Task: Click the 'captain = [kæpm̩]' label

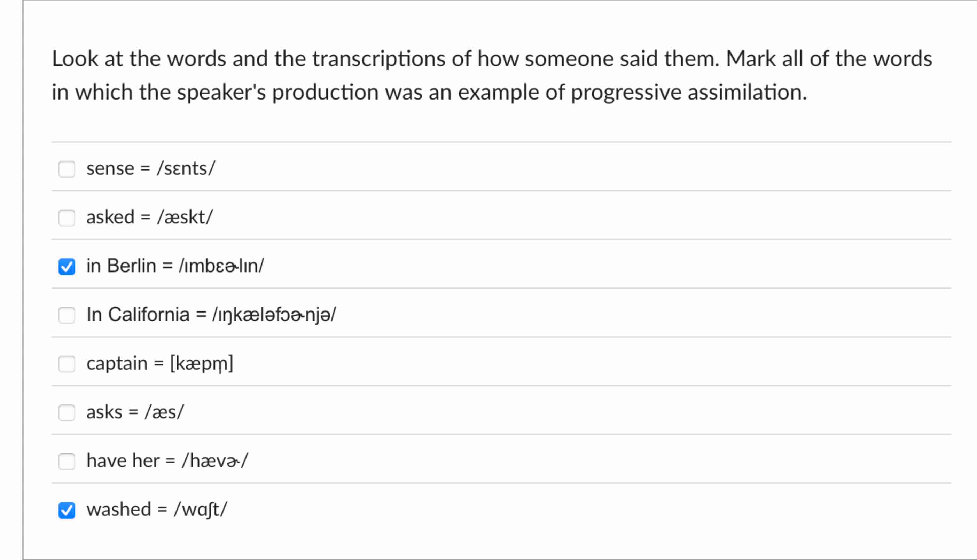Action: pyautogui.click(x=159, y=363)
